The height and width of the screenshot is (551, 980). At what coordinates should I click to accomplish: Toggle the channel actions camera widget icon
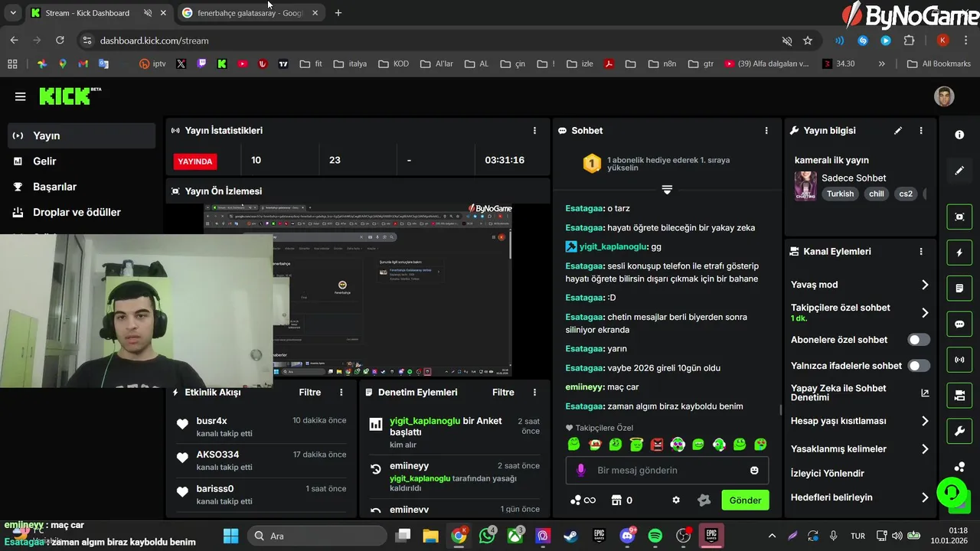pyautogui.click(x=959, y=396)
